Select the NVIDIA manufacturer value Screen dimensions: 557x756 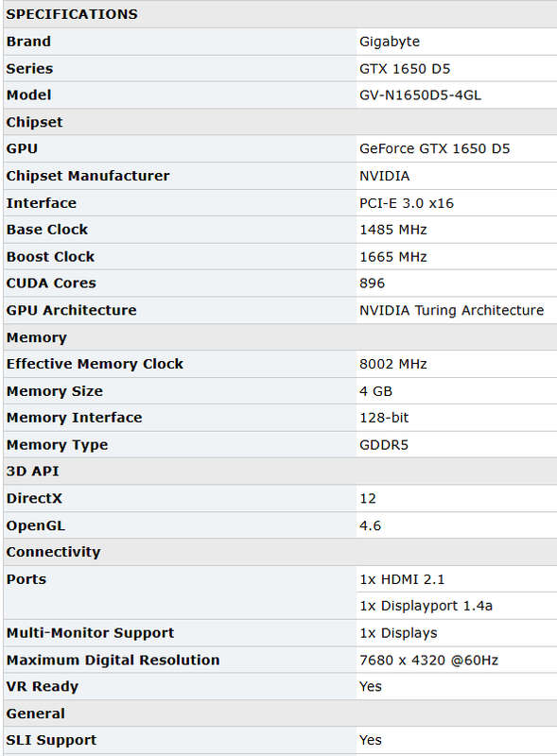[385, 176]
